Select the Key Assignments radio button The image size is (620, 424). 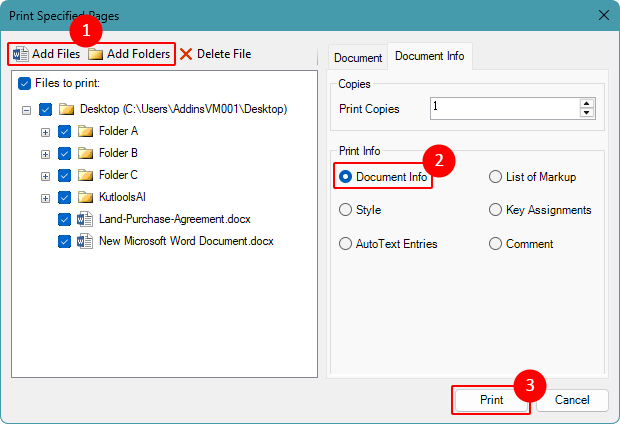495,210
